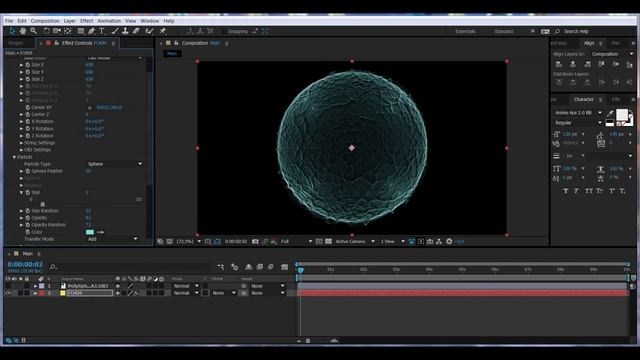Open Particle Type dropdown showing Sphere

pos(115,164)
